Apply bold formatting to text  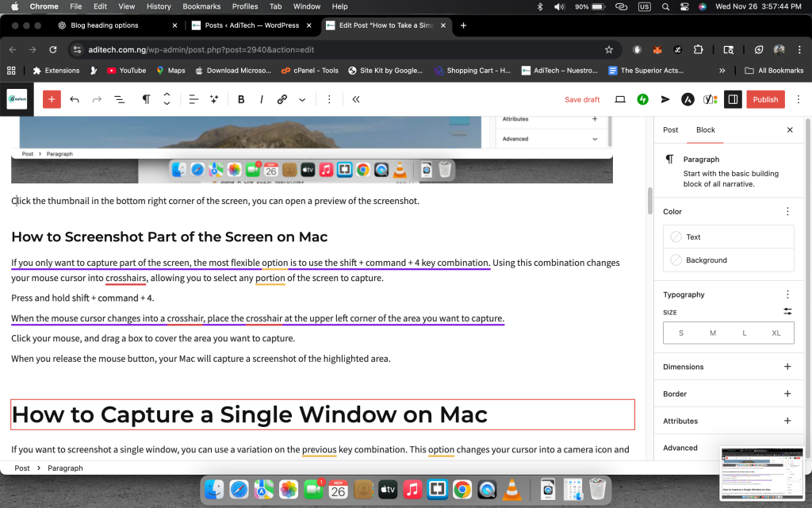click(x=241, y=99)
